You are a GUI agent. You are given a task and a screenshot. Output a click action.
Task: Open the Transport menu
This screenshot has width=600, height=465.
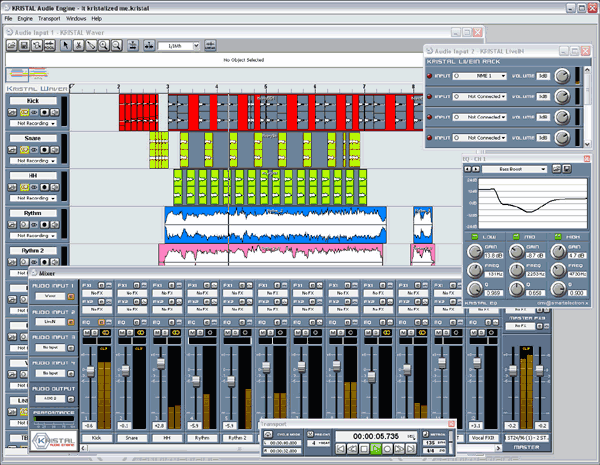coord(49,18)
